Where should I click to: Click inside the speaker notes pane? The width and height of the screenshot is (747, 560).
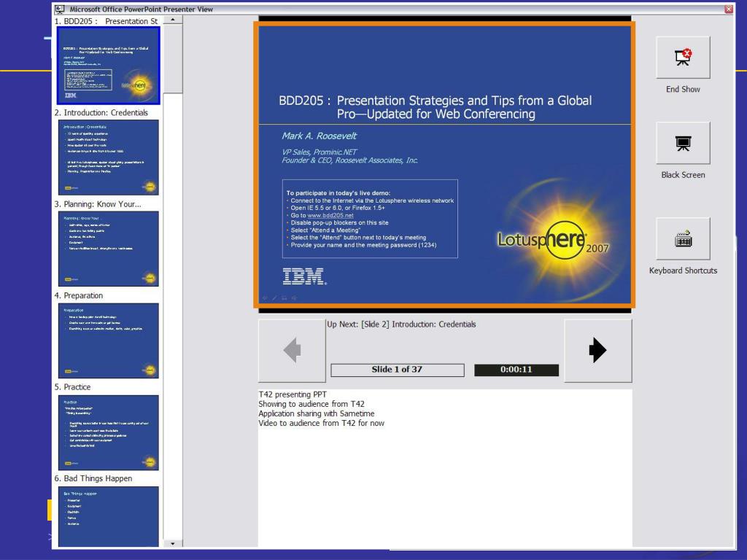[x=445, y=469]
